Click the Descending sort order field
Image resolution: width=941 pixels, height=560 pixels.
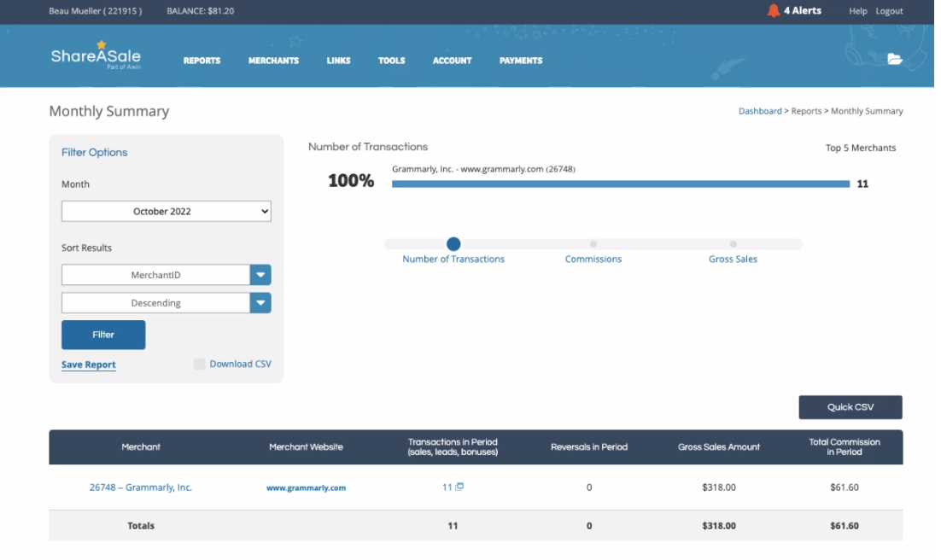pos(156,303)
